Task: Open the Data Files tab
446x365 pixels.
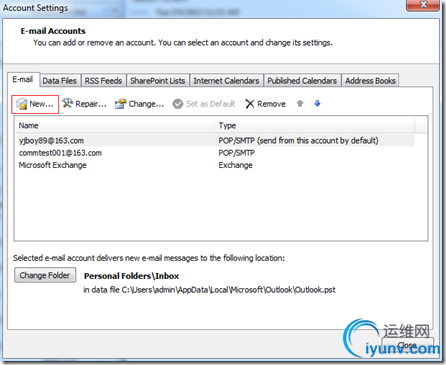Action: pyautogui.click(x=59, y=81)
